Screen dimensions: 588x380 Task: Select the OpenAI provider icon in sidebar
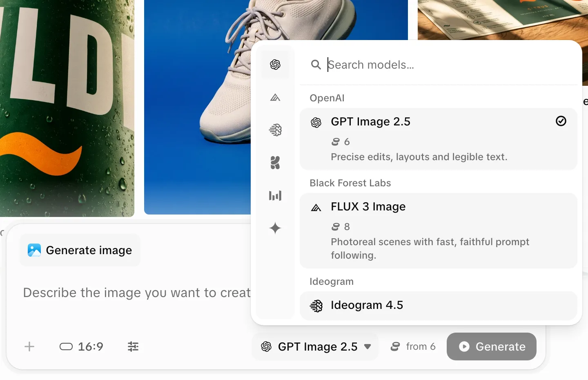(275, 65)
